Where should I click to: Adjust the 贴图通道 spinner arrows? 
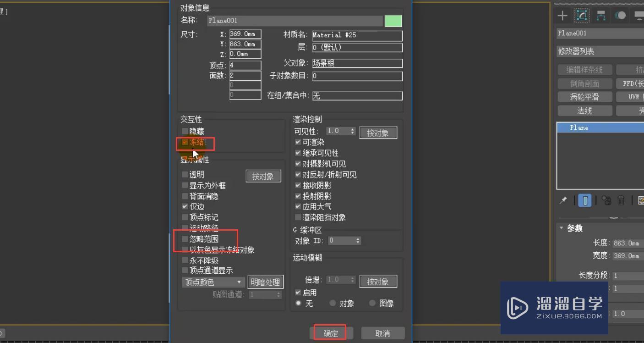[278, 294]
